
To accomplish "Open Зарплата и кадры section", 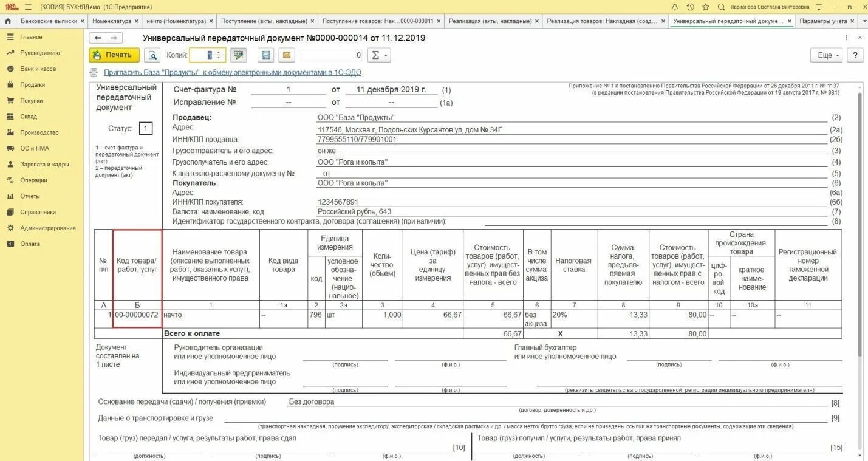I will click(x=44, y=164).
